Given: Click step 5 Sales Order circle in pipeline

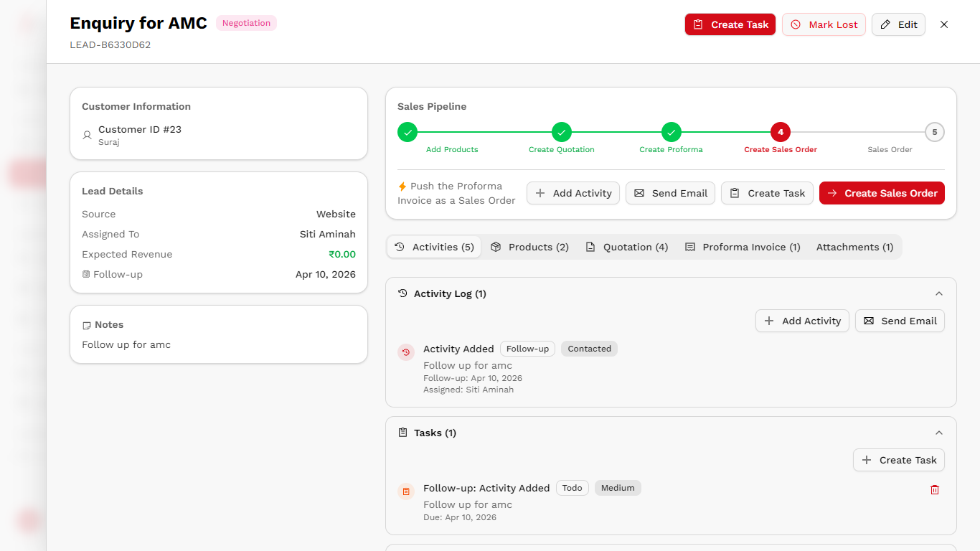Looking at the screenshot, I should [935, 132].
